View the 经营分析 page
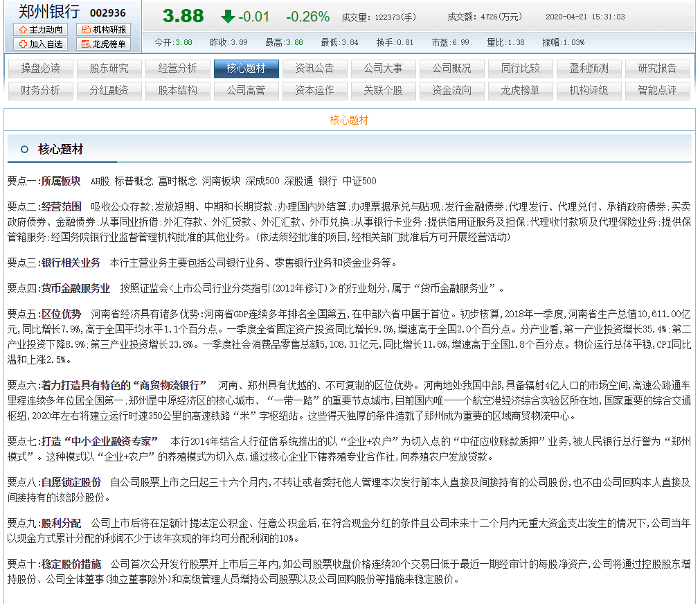 tap(177, 69)
